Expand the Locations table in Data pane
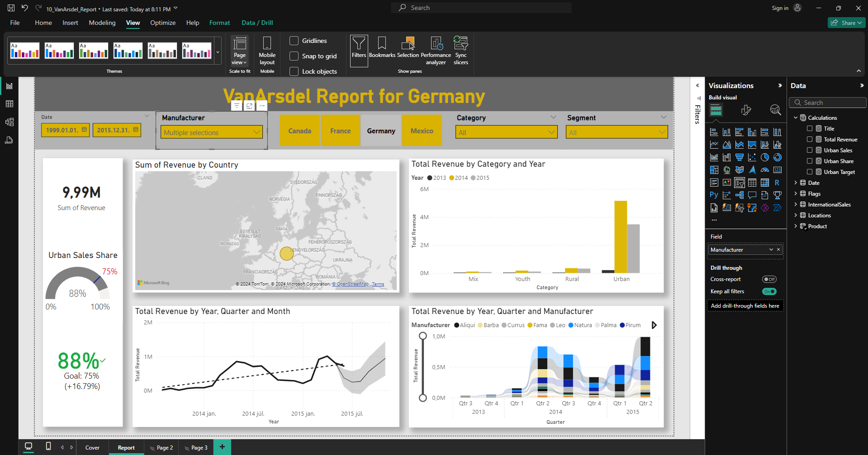The width and height of the screenshot is (868, 455). [796, 216]
